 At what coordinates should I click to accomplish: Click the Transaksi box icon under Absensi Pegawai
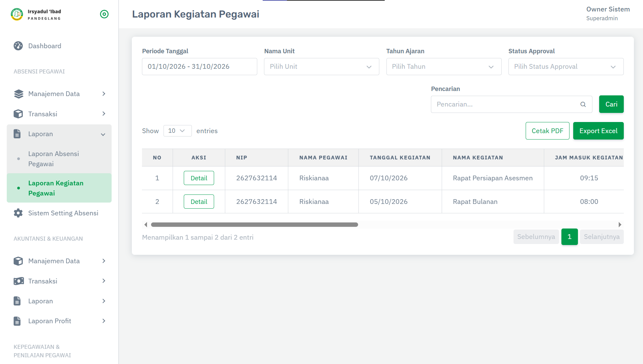[18, 114]
